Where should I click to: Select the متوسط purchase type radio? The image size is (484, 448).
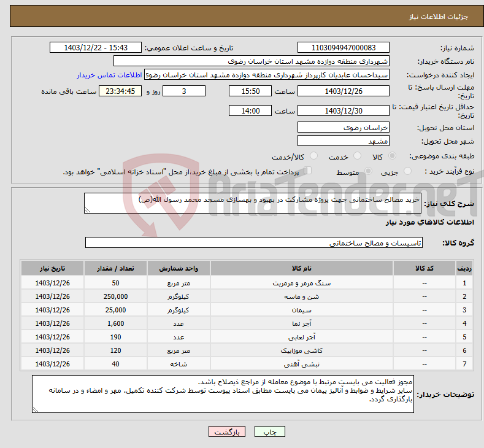click(x=368, y=171)
